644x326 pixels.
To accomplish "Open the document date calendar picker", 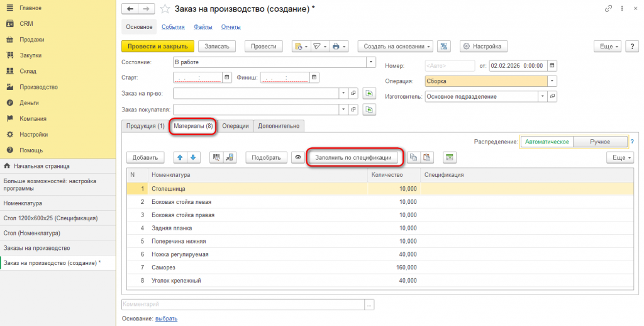I will coord(552,66).
